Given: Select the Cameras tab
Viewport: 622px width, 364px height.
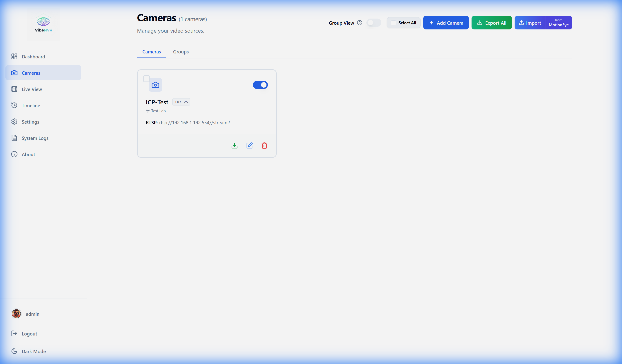Looking at the screenshot, I should point(152,52).
